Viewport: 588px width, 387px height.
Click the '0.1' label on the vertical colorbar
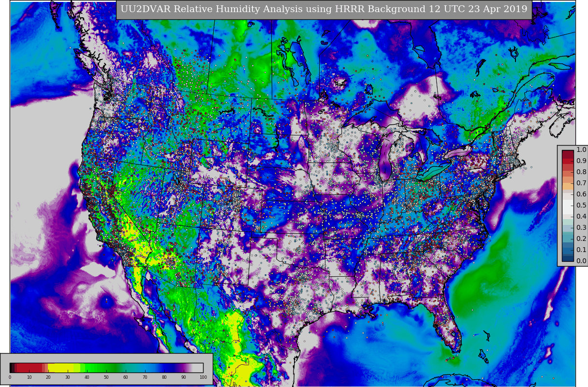[x=581, y=250]
